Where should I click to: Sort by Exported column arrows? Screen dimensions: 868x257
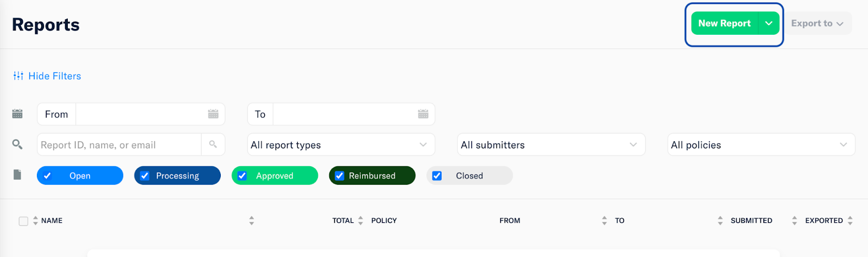point(850,221)
